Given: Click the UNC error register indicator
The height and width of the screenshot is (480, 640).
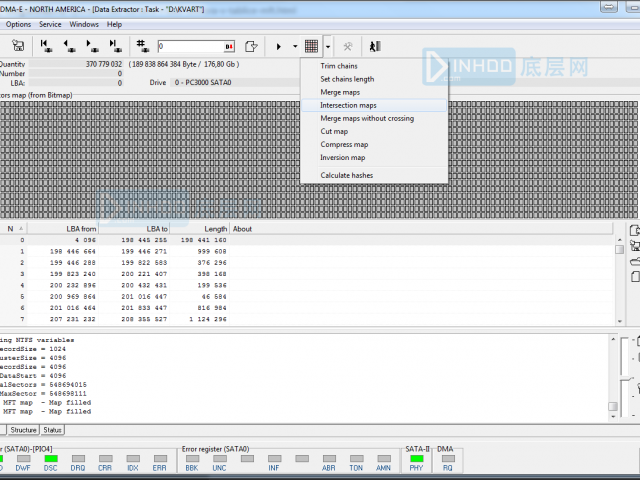Looking at the screenshot, I should [x=220, y=459].
